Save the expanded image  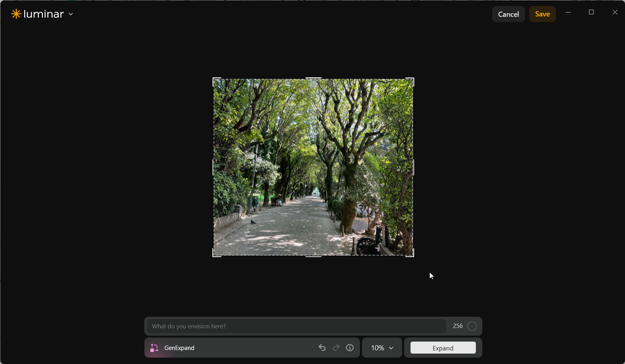point(542,14)
